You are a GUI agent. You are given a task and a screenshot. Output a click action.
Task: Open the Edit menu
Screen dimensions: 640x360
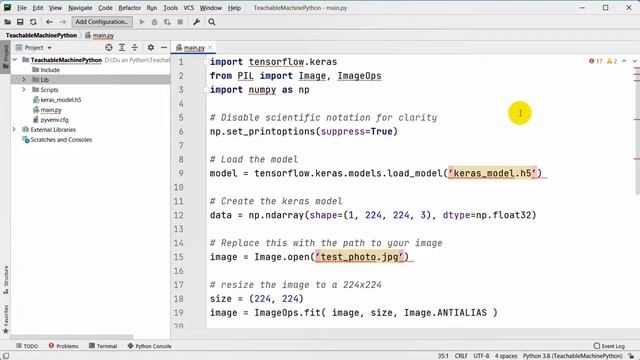pos(38,8)
